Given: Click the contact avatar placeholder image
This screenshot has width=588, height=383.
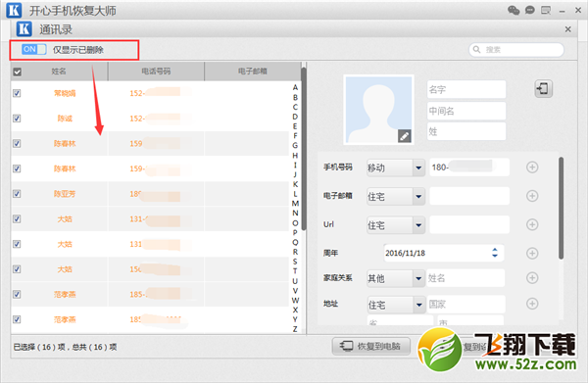Looking at the screenshot, I should [x=378, y=110].
